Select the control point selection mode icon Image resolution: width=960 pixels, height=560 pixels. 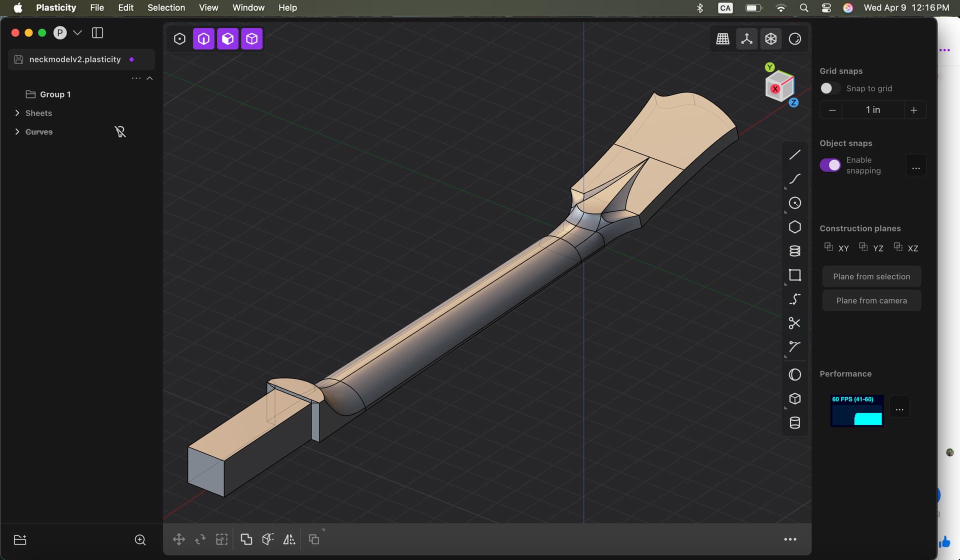[x=179, y=39]
